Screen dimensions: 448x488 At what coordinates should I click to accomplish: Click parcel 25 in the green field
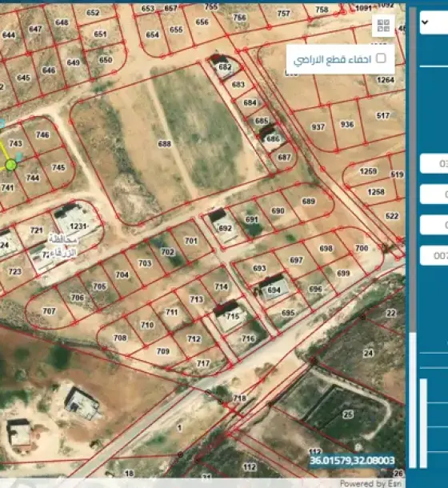[348, 414]
